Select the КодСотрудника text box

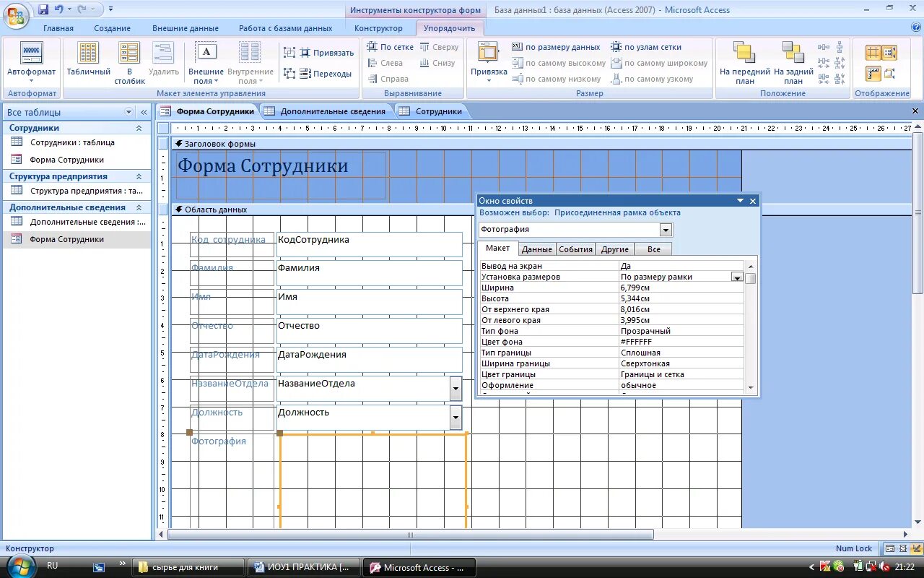[x=369, y=244]
